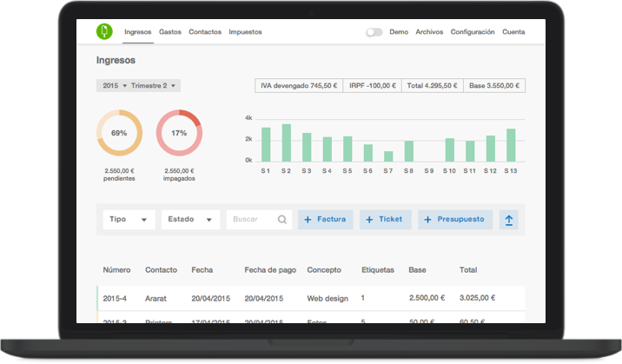Click the green app logo icon

(x=104, y=31)
